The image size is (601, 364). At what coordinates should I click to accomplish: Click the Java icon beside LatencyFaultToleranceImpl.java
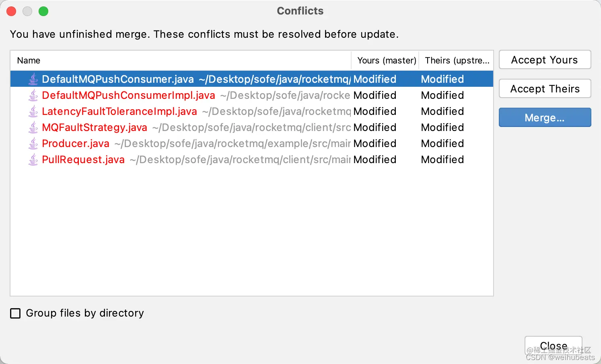(33, 111)
